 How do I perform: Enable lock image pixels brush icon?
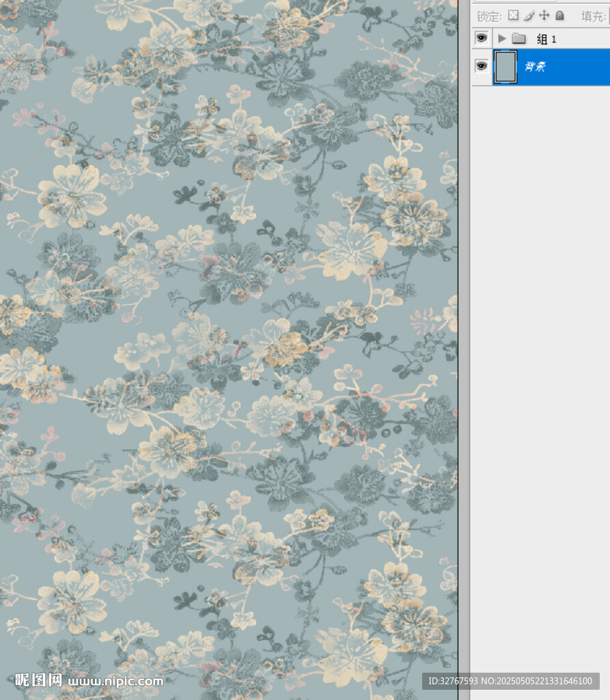(x=529, y=16)
